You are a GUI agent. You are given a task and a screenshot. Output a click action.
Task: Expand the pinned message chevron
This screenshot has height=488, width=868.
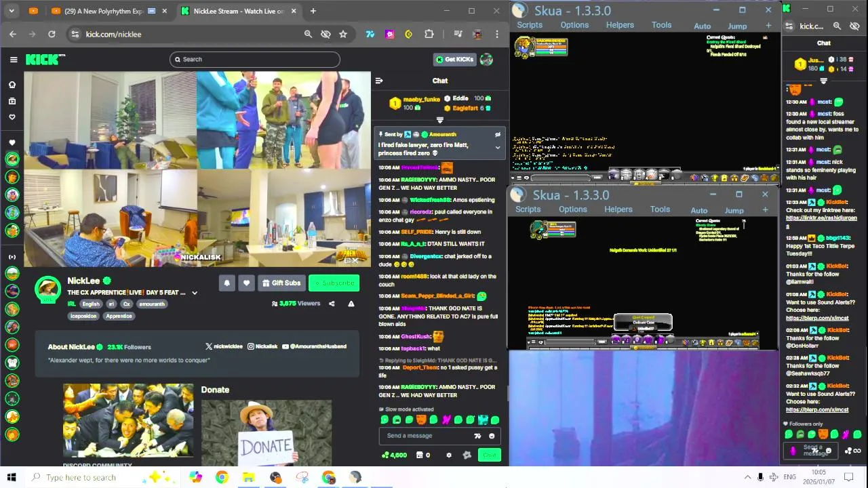pyautogui.click(x=498, y=147)
